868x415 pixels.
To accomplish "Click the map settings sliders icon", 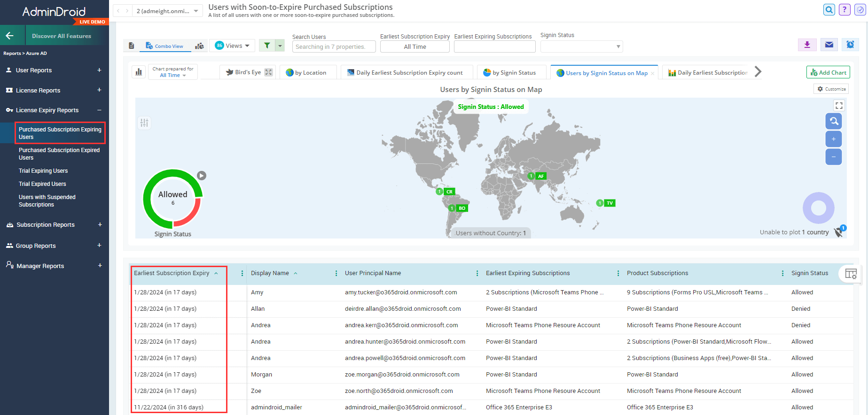I will pos(144,123).
